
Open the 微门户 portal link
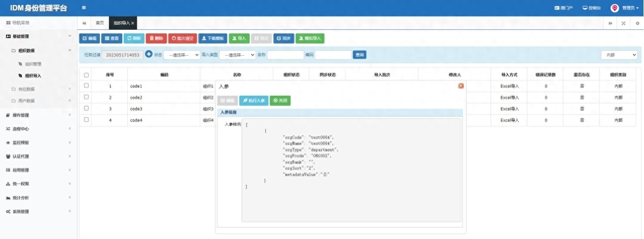click(x=564, y=8)
